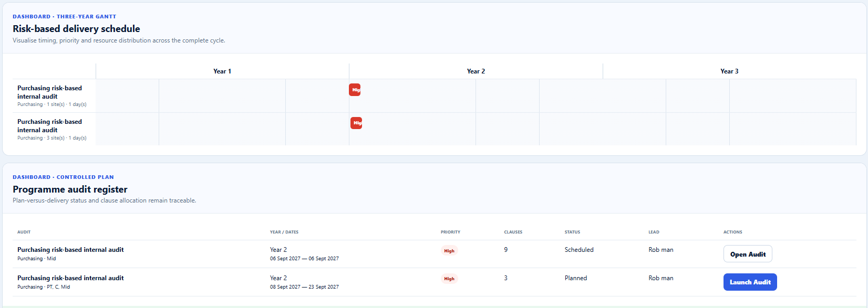
Task: Select the audit name in the Scheduled row
Action: [x=70, y=250]
